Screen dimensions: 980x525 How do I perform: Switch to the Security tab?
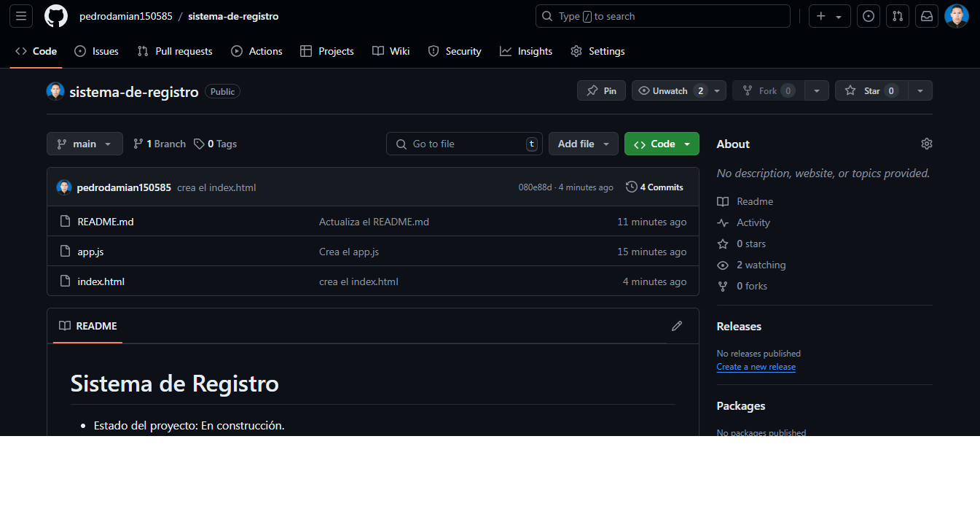(x=455, y=51)
